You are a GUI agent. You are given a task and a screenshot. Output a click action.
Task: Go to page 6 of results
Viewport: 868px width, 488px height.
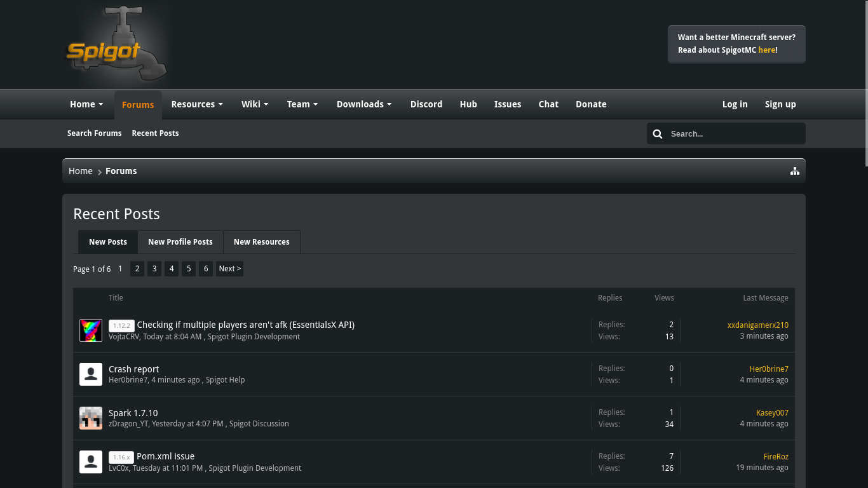pyautogui.click(x=206, y=269)
